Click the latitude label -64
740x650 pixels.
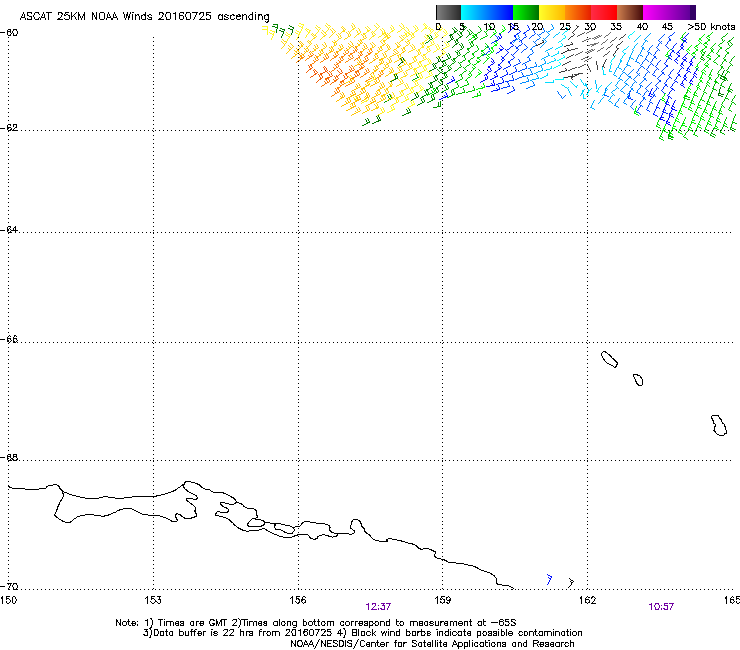point(9,230)
